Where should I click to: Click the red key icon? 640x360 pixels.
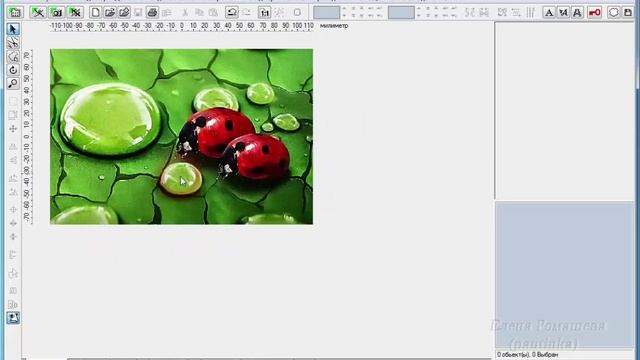point(595,13)
